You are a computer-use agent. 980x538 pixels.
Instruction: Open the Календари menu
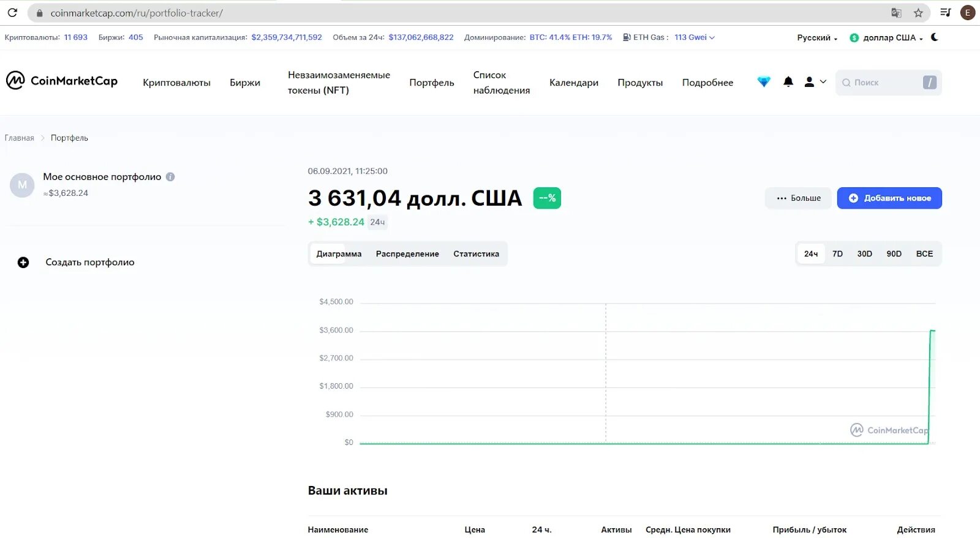(x=574, y=83)
